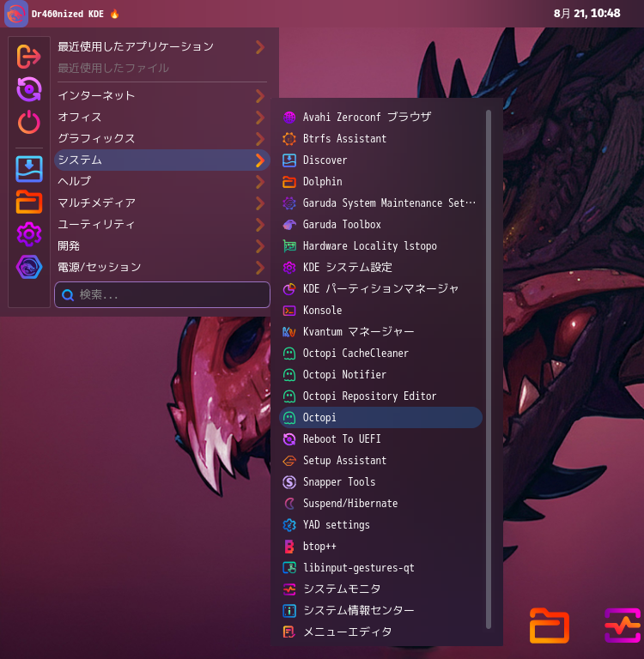Click the Discover icon in the submenu
This screenshot has width=644, height=659.
(289, 160)
